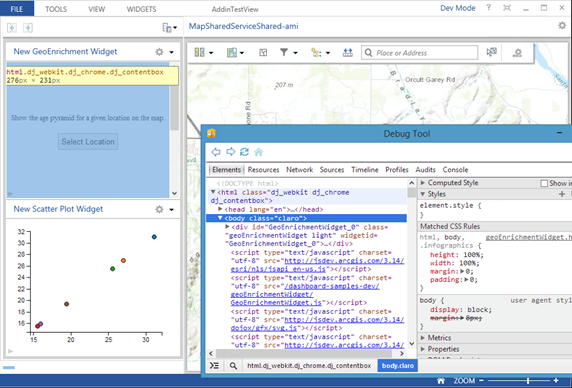
Task: Click the map bookmark icon
Action: point(263,53)
